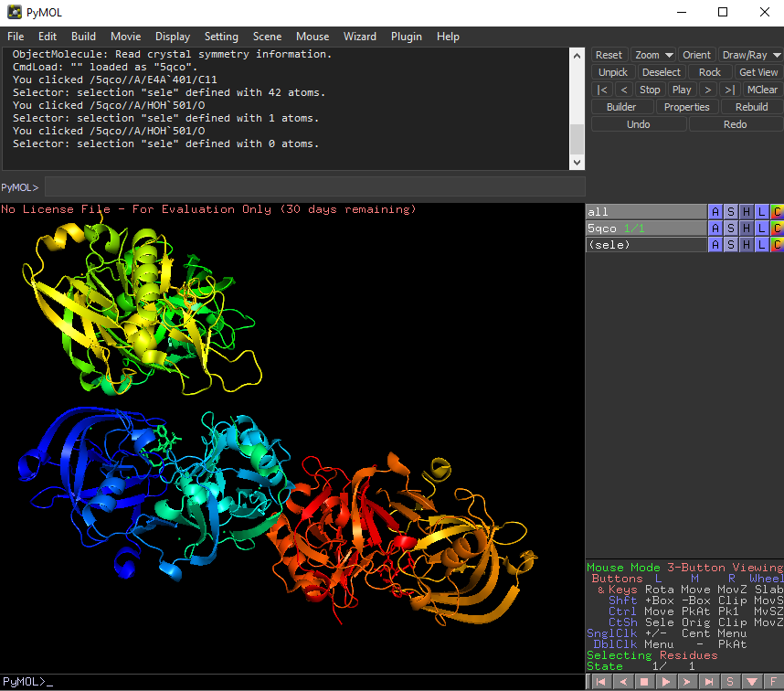This screenshot has width=784, height=691.
Task: Open the Properties panel
Action: [686, 107]
